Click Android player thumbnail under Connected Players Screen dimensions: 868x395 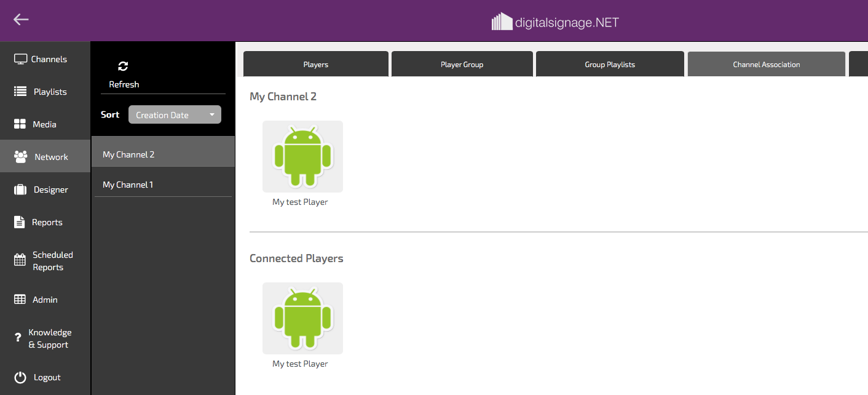[302, 318]
